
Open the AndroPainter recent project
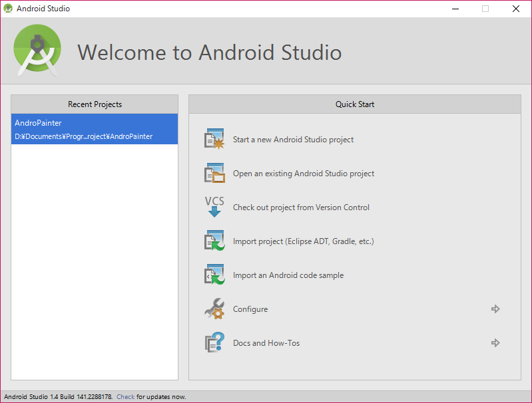(x=38, y=123)
